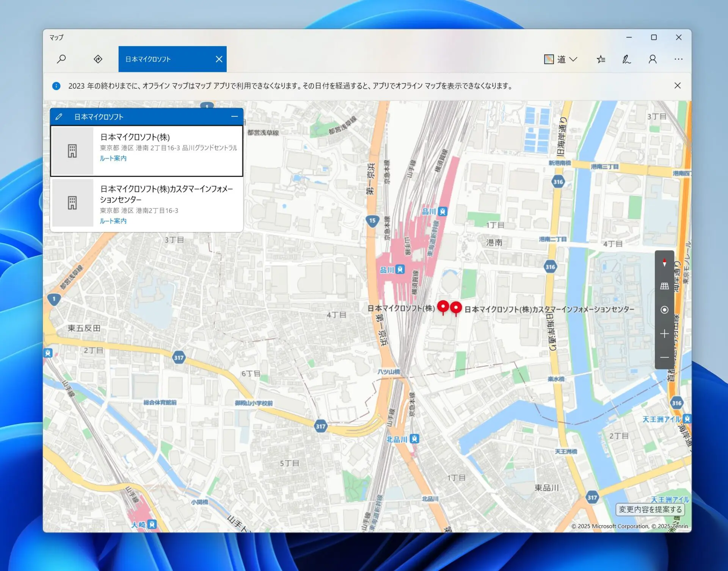Open the saved places favorites icon
Viewport: 728px width, 571px height.
tap(601, 59)
